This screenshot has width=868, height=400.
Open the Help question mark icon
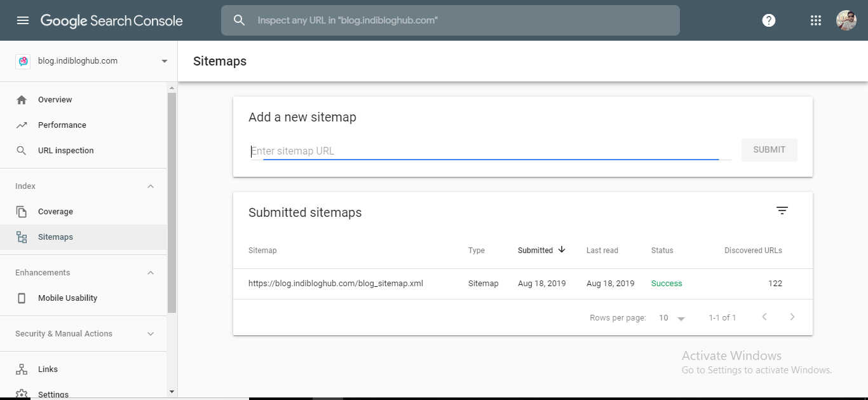pyautogui.click(x=769, y=20)
